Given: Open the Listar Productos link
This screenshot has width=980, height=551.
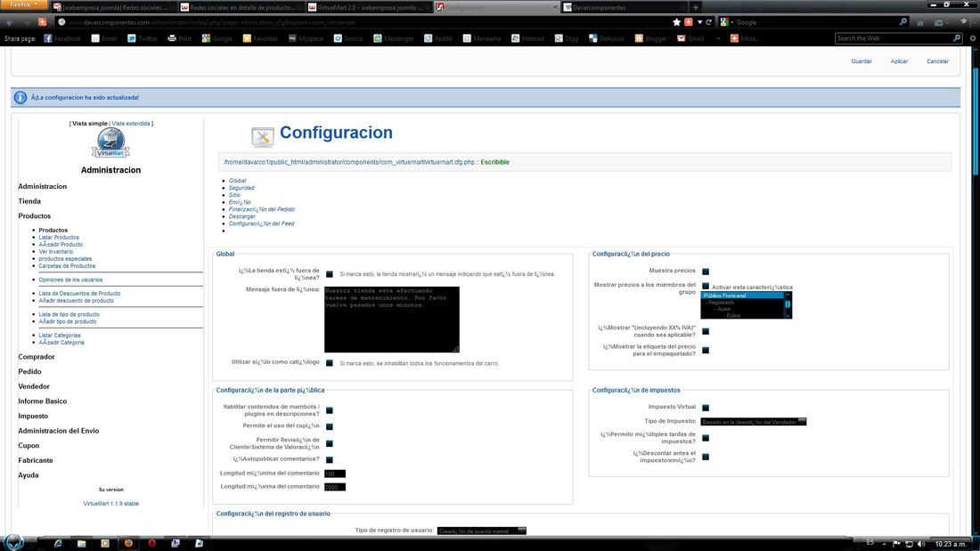Looking at the screenshot, I should (59, 238).
